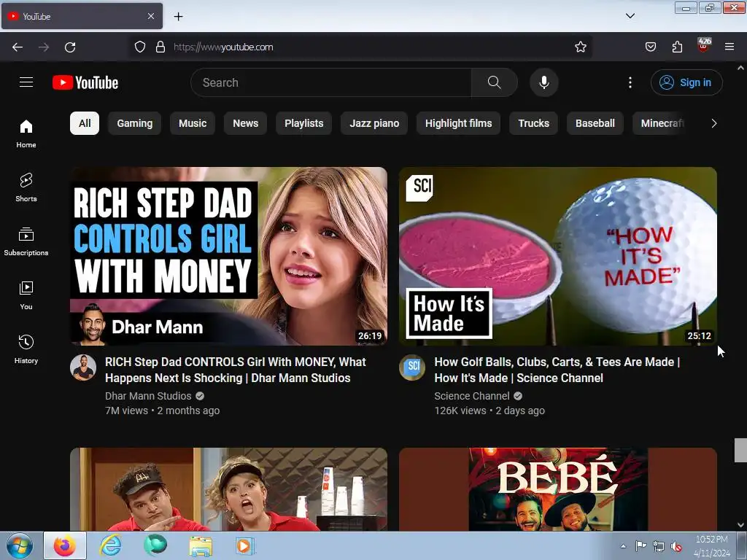Click the browser URL address bar

[x=362, y=47]
